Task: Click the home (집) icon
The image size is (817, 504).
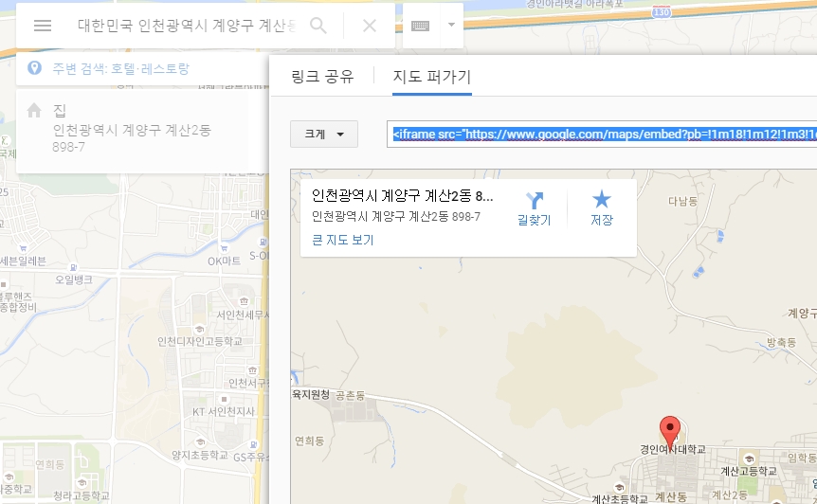Action: click(x=34, y=111)
